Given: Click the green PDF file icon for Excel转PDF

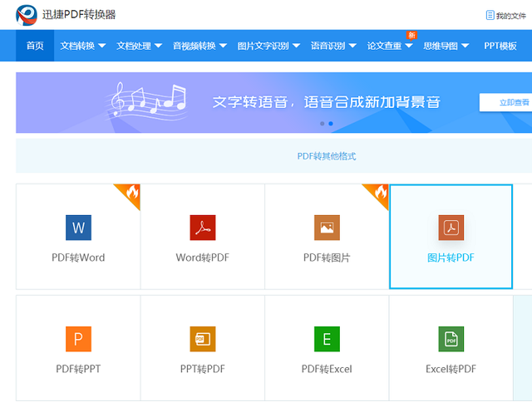Looking at the screenshot, I should pos(451,339).
